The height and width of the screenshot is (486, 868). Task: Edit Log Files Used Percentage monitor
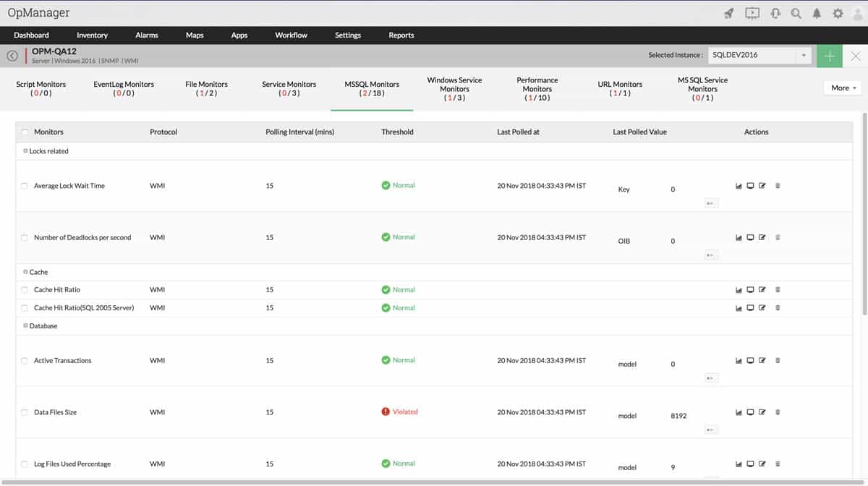click(x=762, y=464)
